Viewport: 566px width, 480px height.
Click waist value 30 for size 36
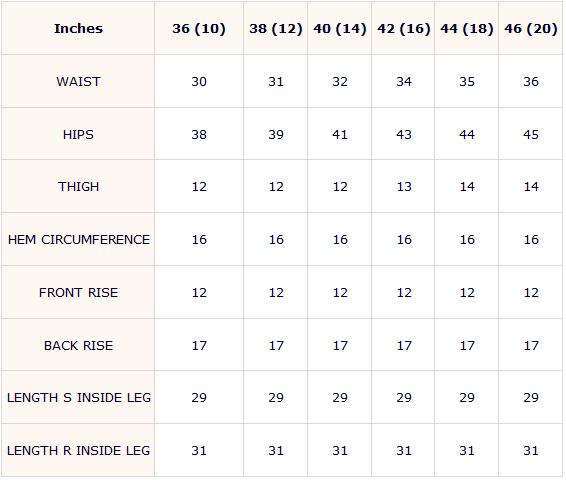tap(199, 82)
